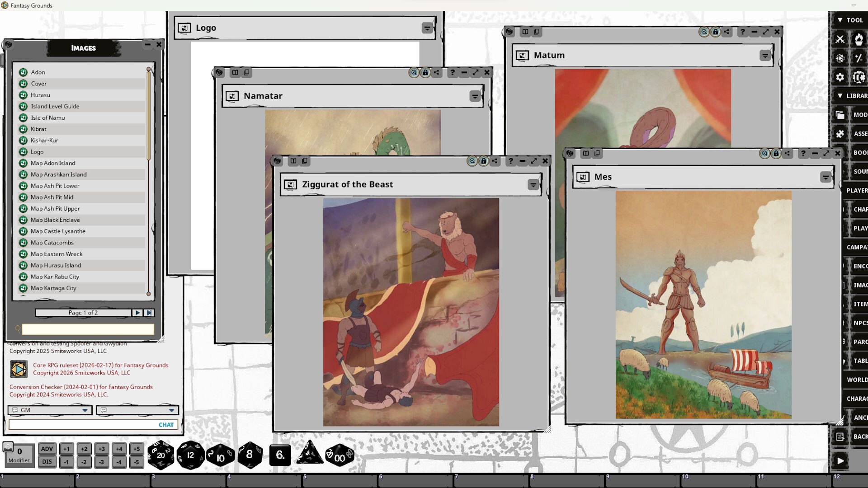
Task: Open the GM chat identity dropdown
Action: click(85, 410)
